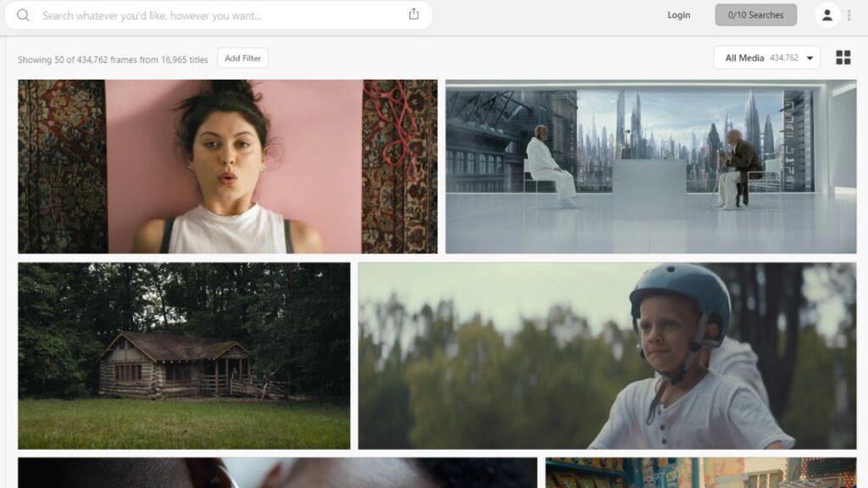Viewport: 868px width, 488px height.
Task: Click the upload image icon in search bar
Action: pos(414,14)
